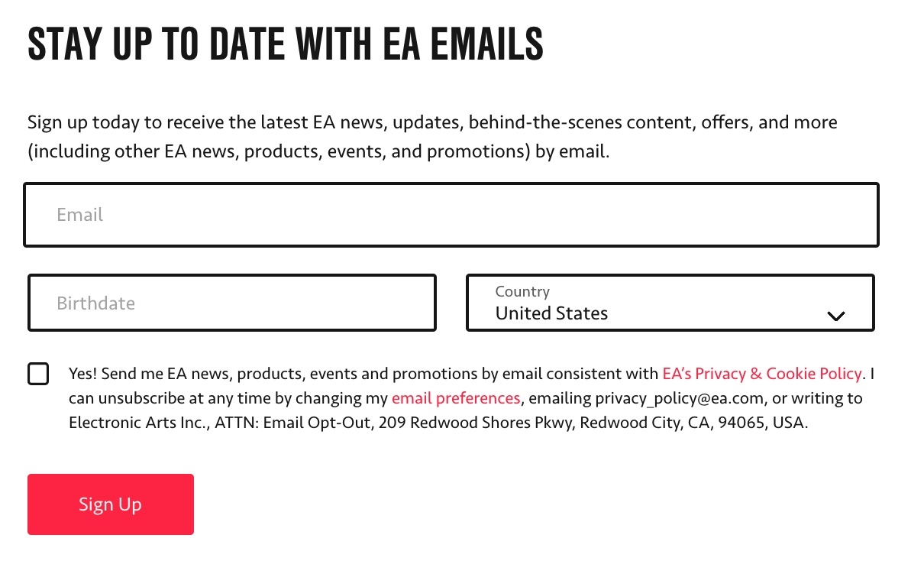924x561 pixels.
Task: Click the chevron arrow on Country selector
Action: pos(836,315)
